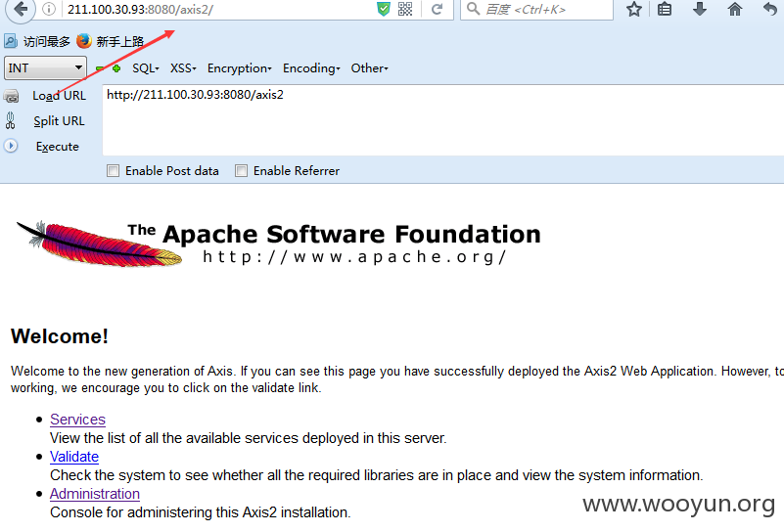Viewport: 784px width, 532px height.
Task: Click the browser back arrow button
Action: click(x=20, y=9)
